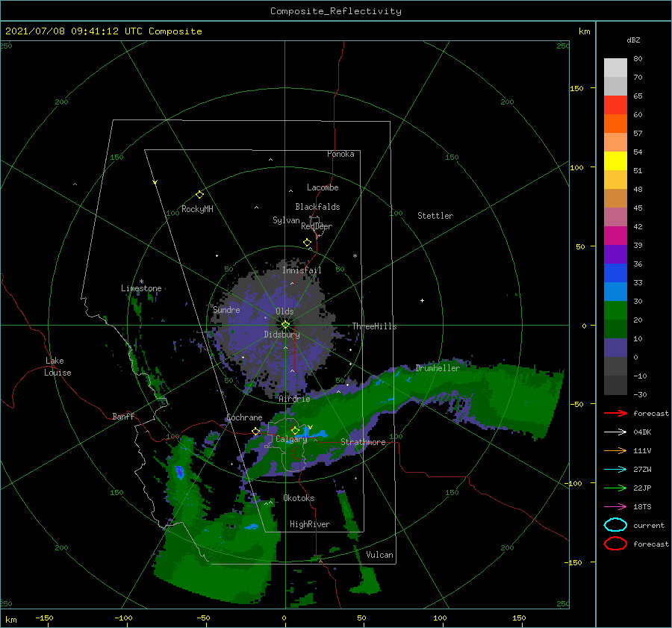Click the Lacombe label
Screen dimensions: 672x628
tap(323, 187)
